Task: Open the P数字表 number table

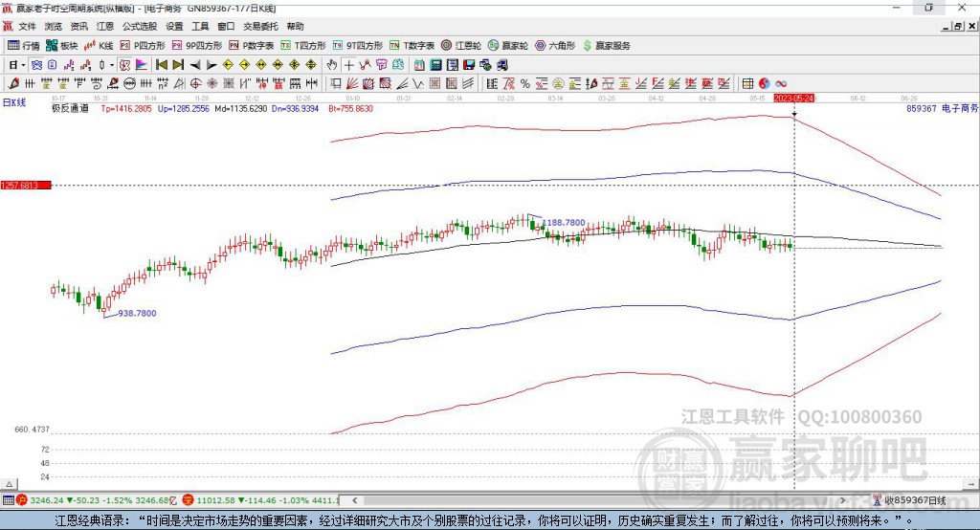Action: click(x=252, y=46)
